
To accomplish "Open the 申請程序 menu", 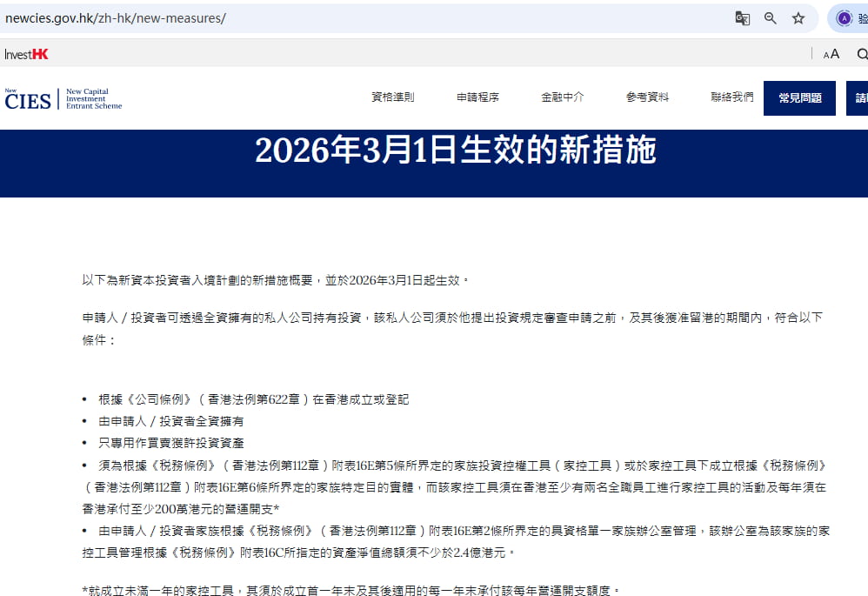I will [477, 97].
